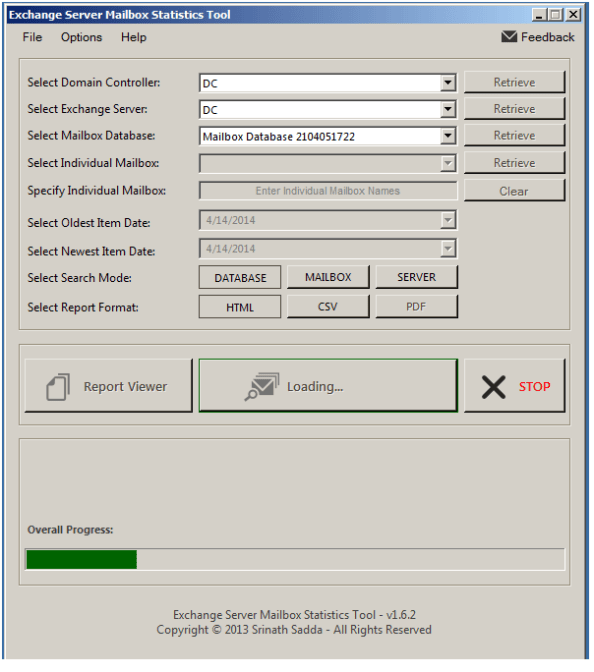Click the green Overall Progress bar
Image resolution: width=594 pixels, height=672 pixels.
82,560
